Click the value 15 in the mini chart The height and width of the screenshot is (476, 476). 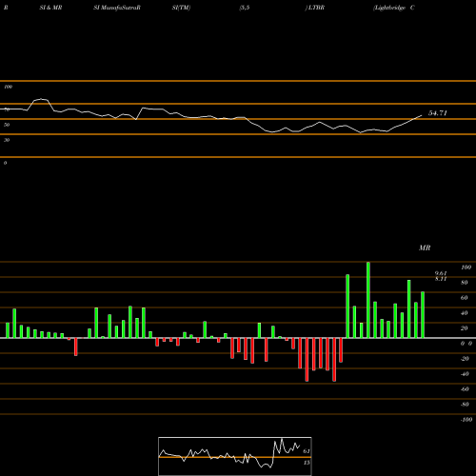pyautogui.click(x=307, y=463)
